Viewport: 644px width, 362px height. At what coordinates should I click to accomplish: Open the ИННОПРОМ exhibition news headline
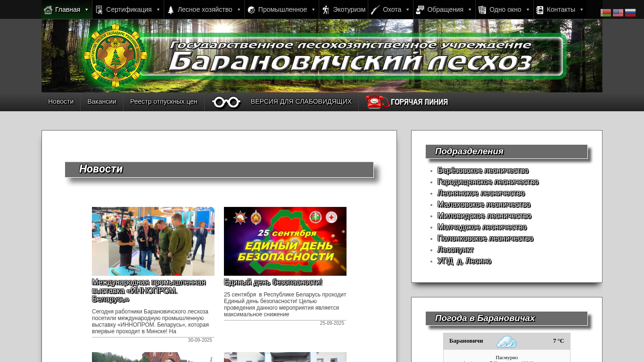point(149,291)
